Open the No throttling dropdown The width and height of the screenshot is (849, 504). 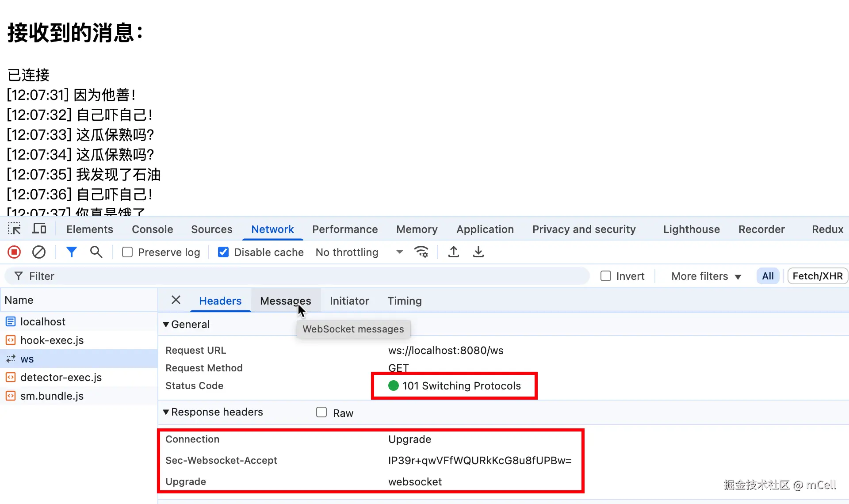[359, 252]
